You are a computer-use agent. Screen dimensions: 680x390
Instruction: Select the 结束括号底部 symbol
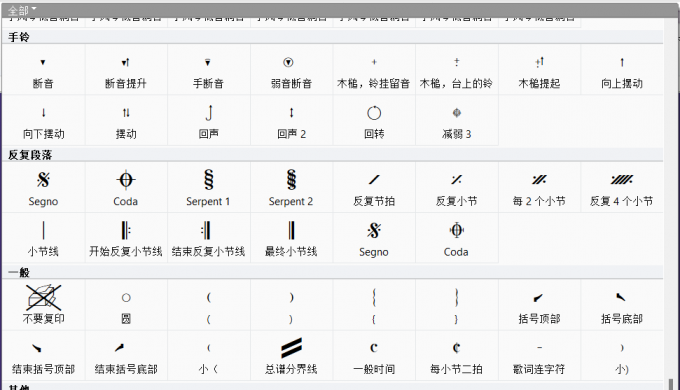tap(126, 356)
